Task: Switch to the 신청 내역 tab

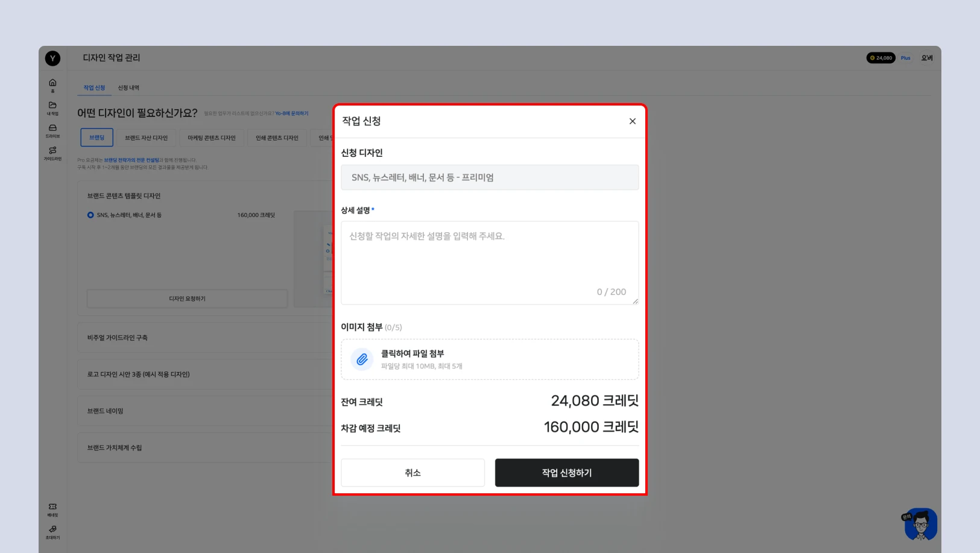Action: pyautogui.click(x=128, y=88)
